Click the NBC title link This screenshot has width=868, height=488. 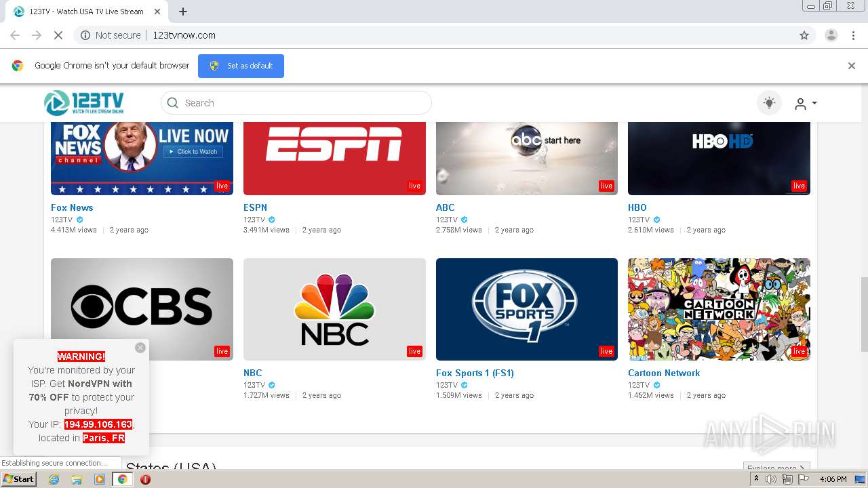pyautogui.click(x=252, y=373)
